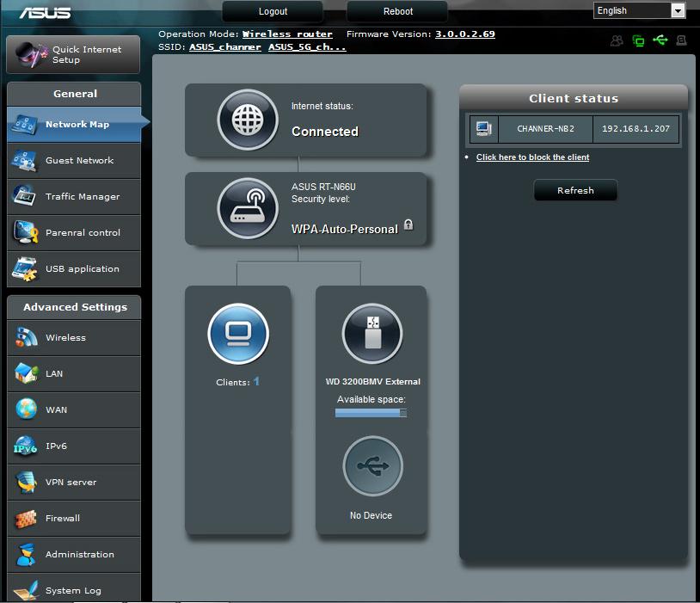Click the green client status icon at top right
This screenshot has height=603, width=700.
638,40
